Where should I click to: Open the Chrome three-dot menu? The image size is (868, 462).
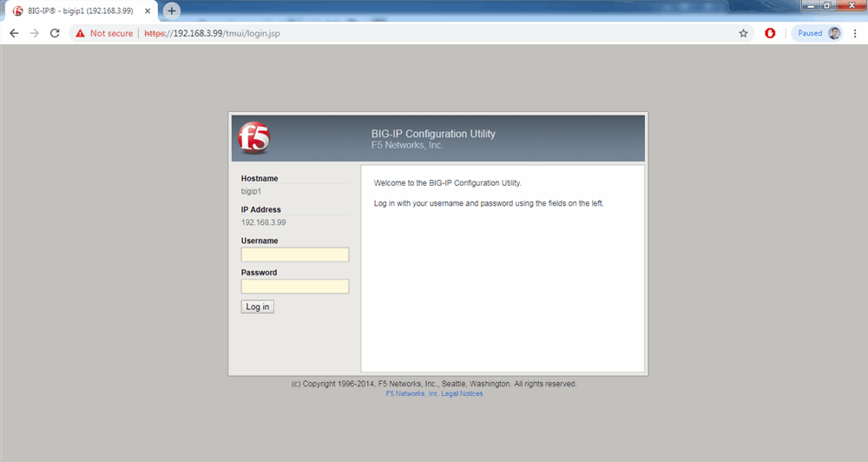click(x=855, y=33)
